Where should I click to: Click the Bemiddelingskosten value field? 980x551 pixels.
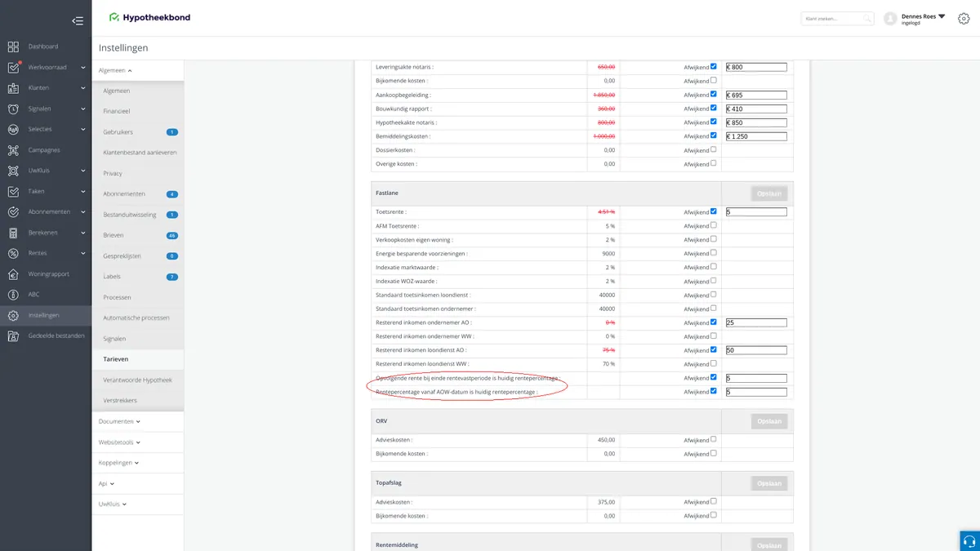(x=756, y=136)
